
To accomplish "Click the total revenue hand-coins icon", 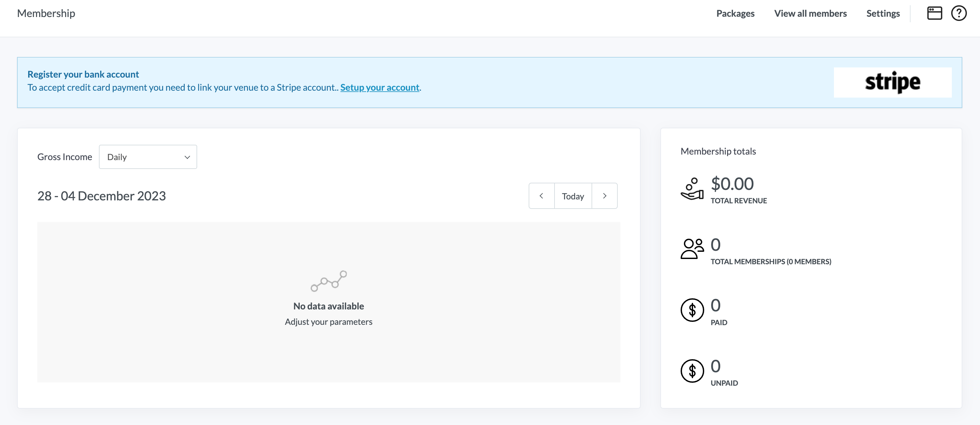I will (692, 189).
